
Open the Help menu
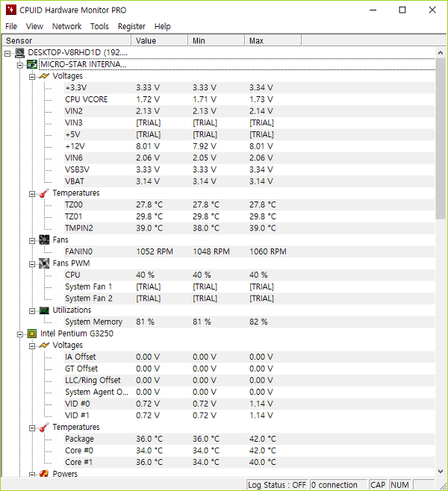pos(162,26)
